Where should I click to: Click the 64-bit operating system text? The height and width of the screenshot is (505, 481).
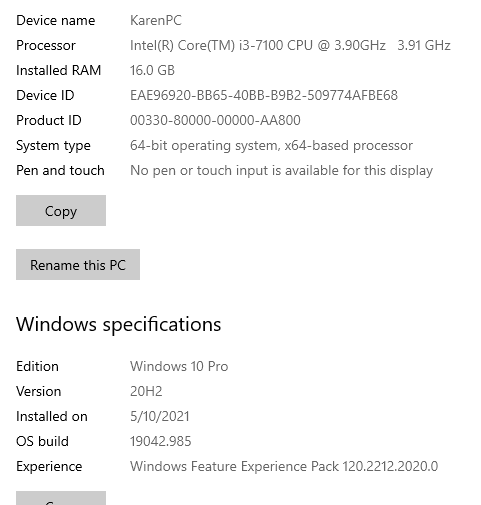click(x=271, y=145)
